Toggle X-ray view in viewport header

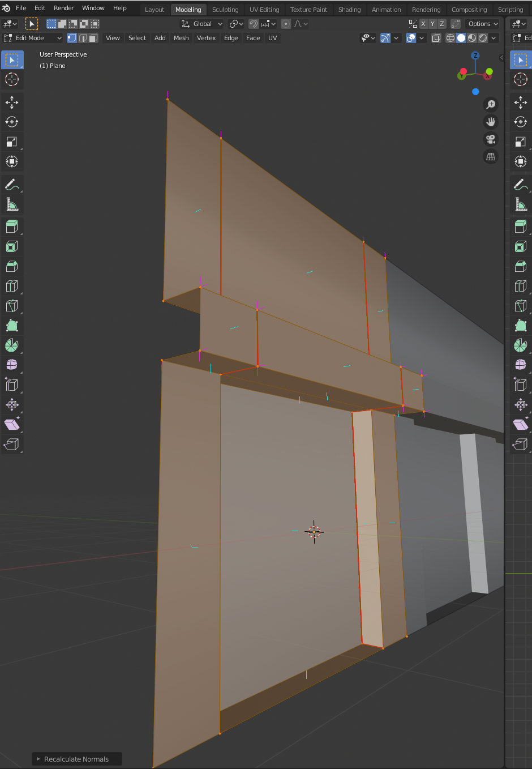(x=436, y=38)
